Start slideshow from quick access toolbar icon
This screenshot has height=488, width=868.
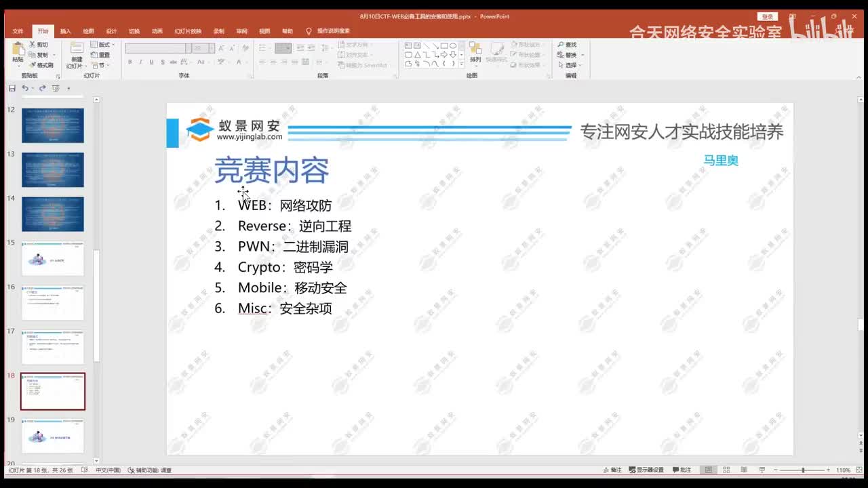coord(56,88)
